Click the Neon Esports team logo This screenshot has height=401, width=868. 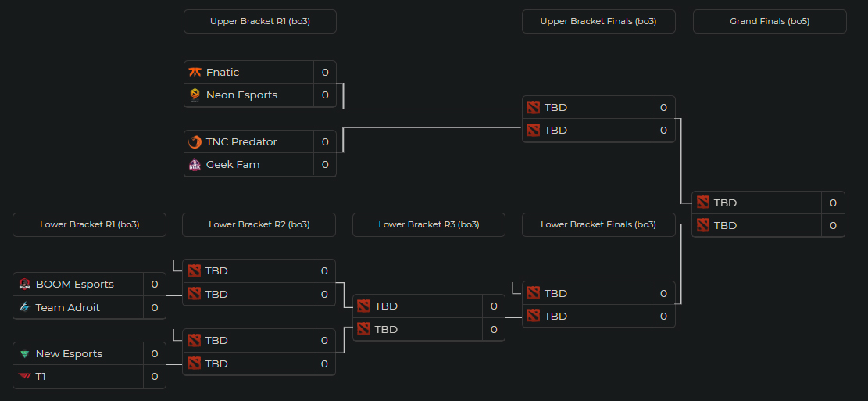(x=195, y=95)
